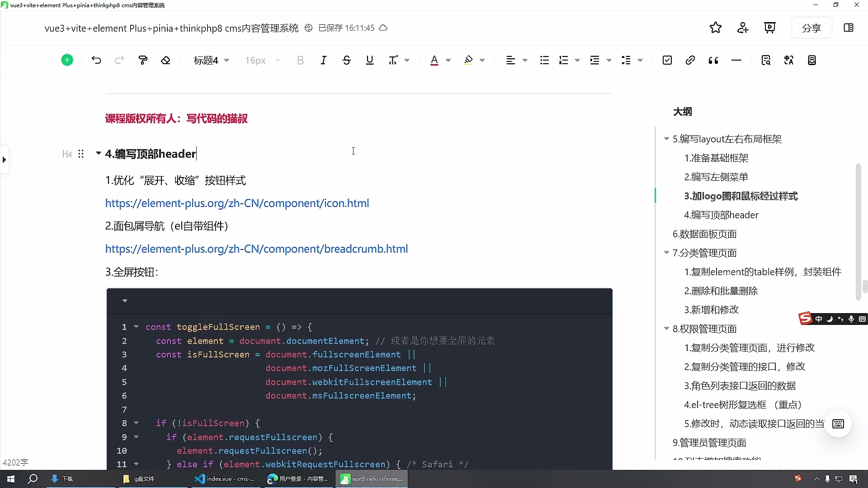The width and height of the screenshot is (868, 488).
Task: Open the font color dropdown arrow
Action: click(x=448, y=60)
